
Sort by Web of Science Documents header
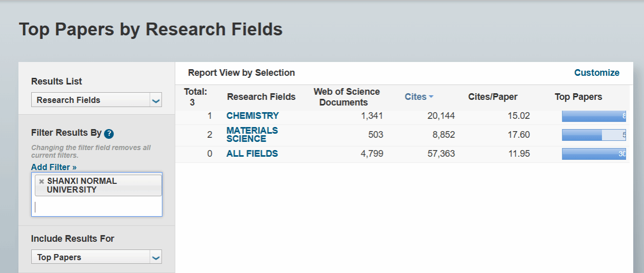click(347, 97)
